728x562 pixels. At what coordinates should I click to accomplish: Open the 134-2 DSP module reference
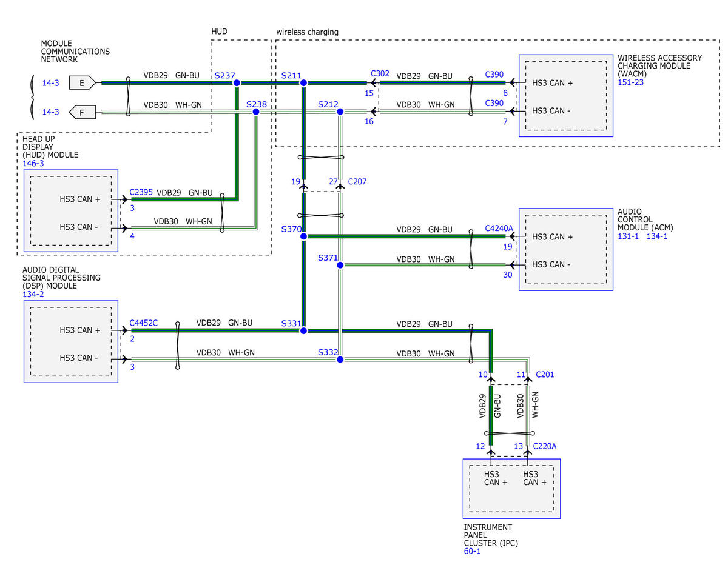tap(33, 294)
